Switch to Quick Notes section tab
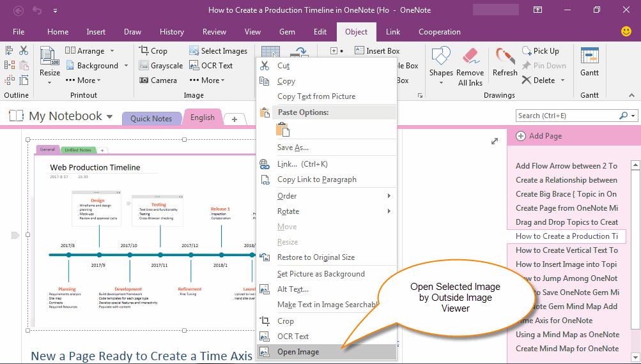The width and height of the screenshot is (641, 364). (151, 119)
